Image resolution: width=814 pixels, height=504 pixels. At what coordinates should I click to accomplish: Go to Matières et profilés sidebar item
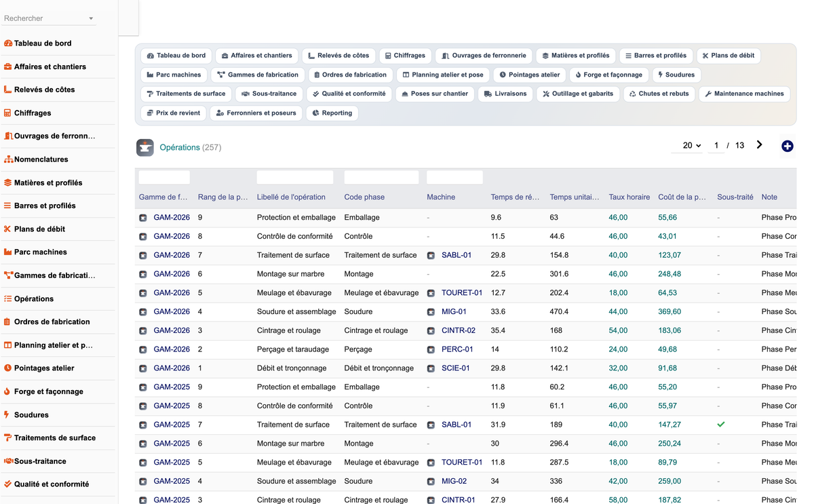pyautogui.click(x=48, y=182)
